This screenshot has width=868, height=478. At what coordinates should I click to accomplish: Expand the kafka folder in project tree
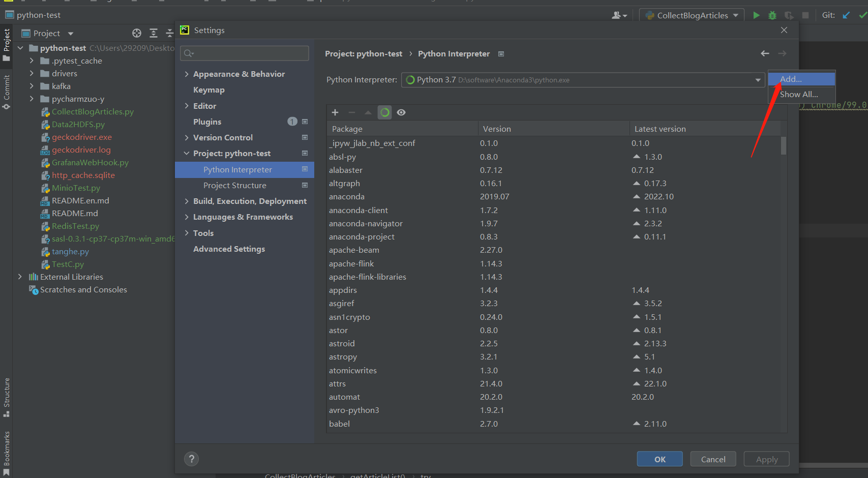[32, 86]
